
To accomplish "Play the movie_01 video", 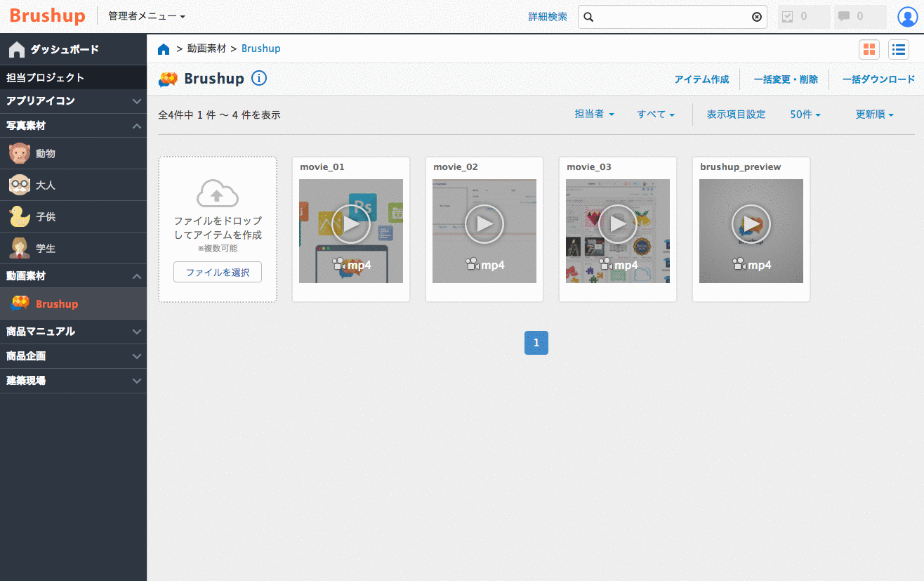I will tap(351, 224).
